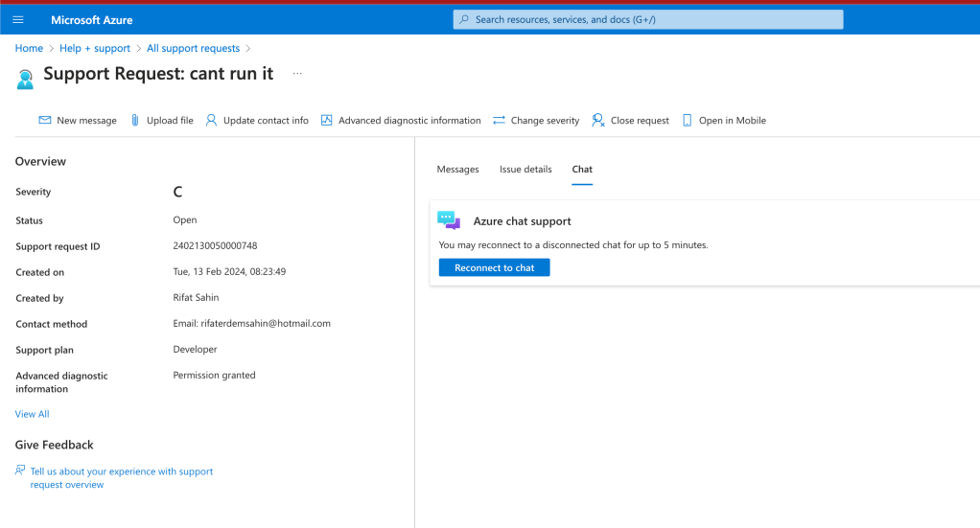The width and height of the screenshot is (980, 528).
Task: Click the View All link
Action: [32, 414]
